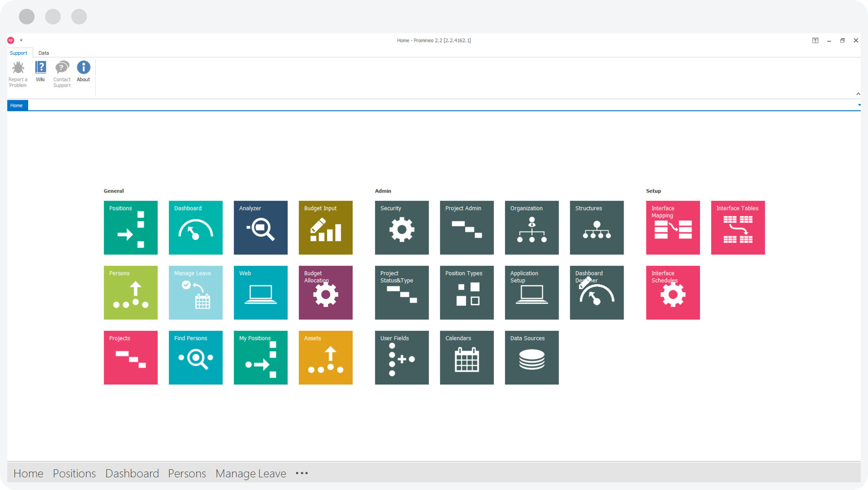Open the Application Setup tile

coord(532,293)
